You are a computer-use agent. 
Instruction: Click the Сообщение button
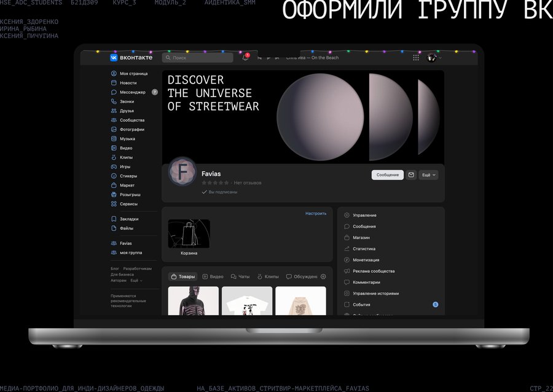388,175
